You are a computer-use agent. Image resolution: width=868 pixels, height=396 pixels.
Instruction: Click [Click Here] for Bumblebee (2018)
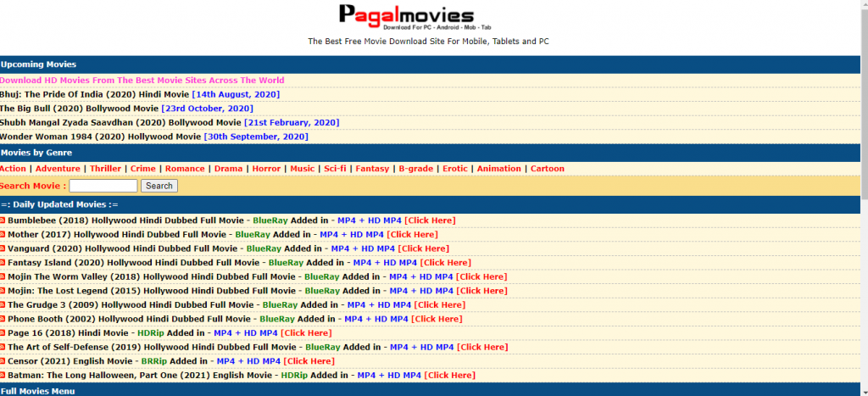[x=430, y=220]
